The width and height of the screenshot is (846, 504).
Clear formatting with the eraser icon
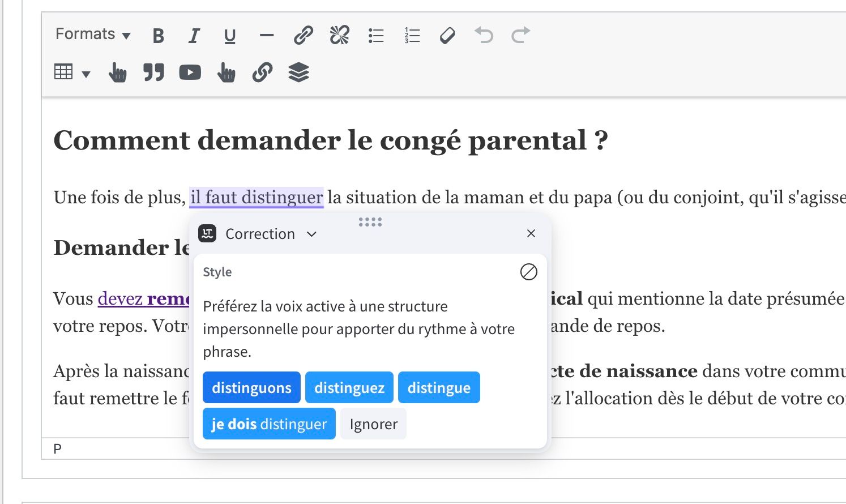(x=447, y=35)
